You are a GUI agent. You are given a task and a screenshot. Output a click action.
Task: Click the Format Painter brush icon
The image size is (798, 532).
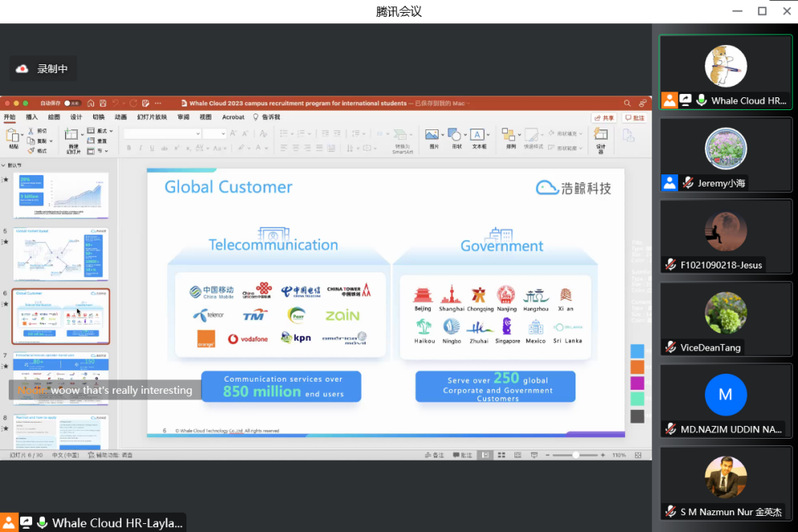(31, 151)
